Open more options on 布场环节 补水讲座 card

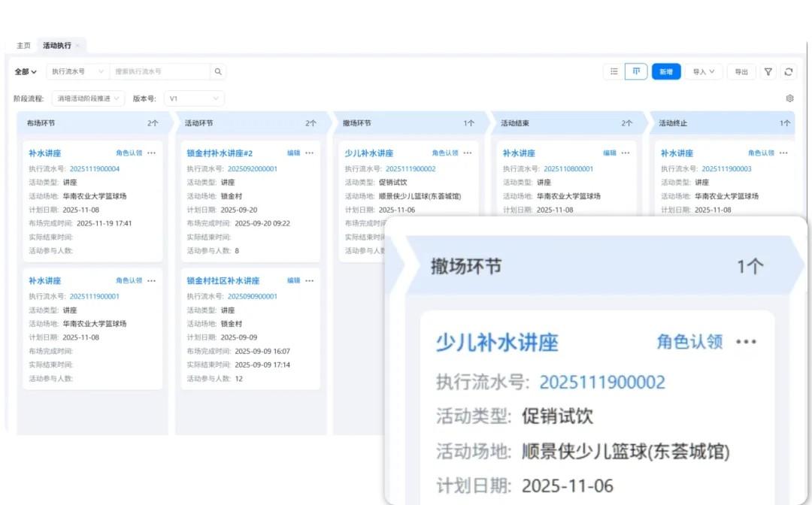[152, 153]
